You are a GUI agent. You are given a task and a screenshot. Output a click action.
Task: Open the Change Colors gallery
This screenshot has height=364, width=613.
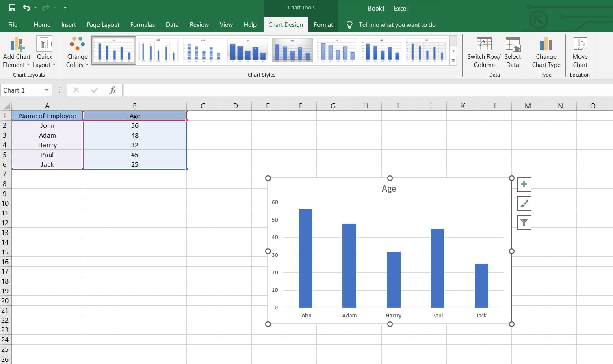[x=76, y=52]
